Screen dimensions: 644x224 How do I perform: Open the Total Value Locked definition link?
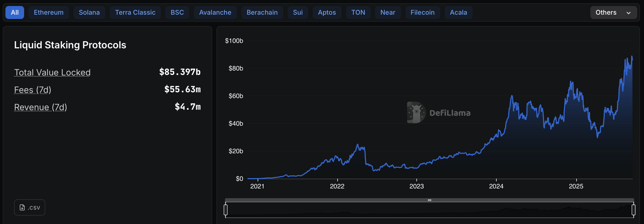(52, 72)
